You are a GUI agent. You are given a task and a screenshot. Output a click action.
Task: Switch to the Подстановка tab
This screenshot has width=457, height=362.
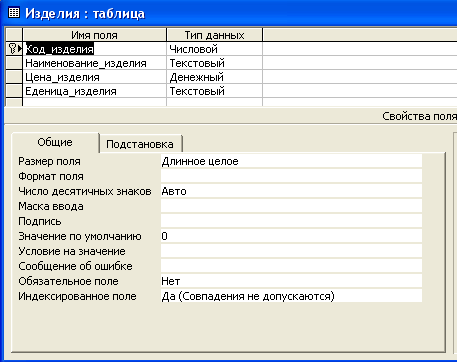click(140, 144)
